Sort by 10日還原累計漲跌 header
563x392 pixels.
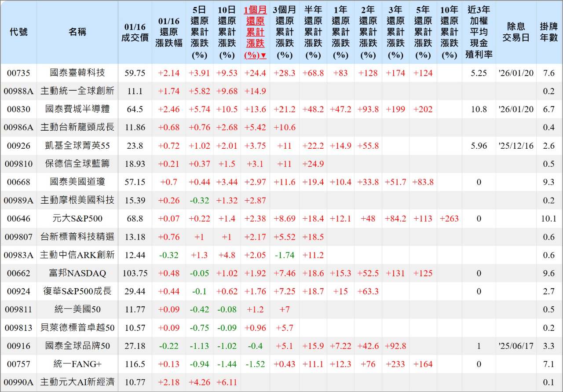[x=227, y=31]
